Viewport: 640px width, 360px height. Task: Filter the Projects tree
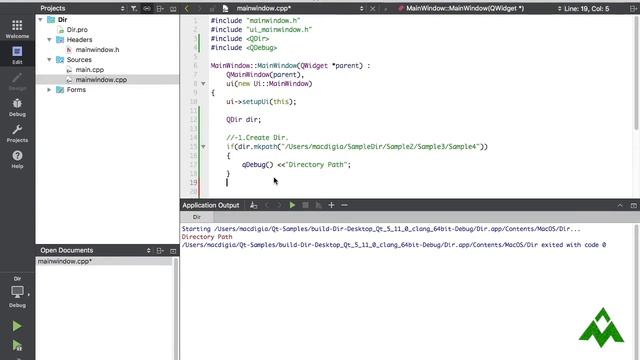tap(134, 8)
